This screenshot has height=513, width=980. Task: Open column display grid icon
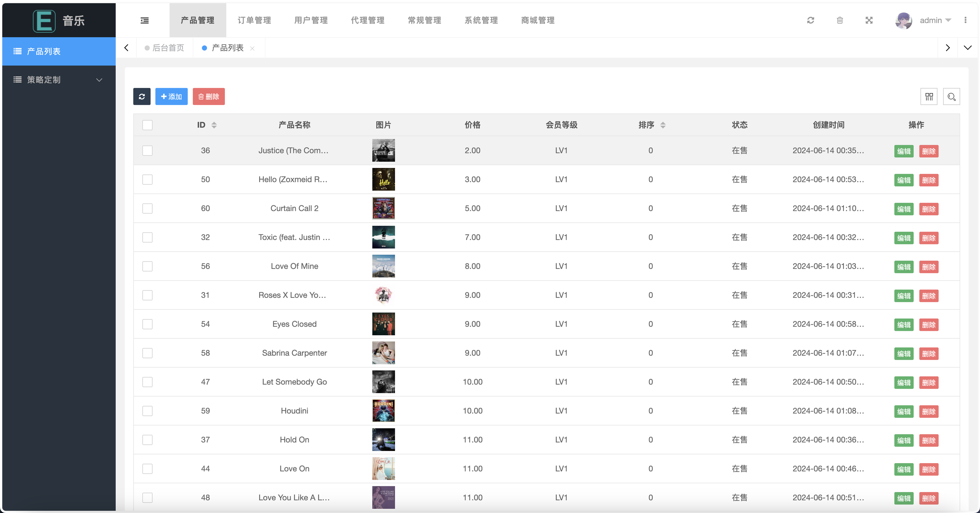coord(929,97)
